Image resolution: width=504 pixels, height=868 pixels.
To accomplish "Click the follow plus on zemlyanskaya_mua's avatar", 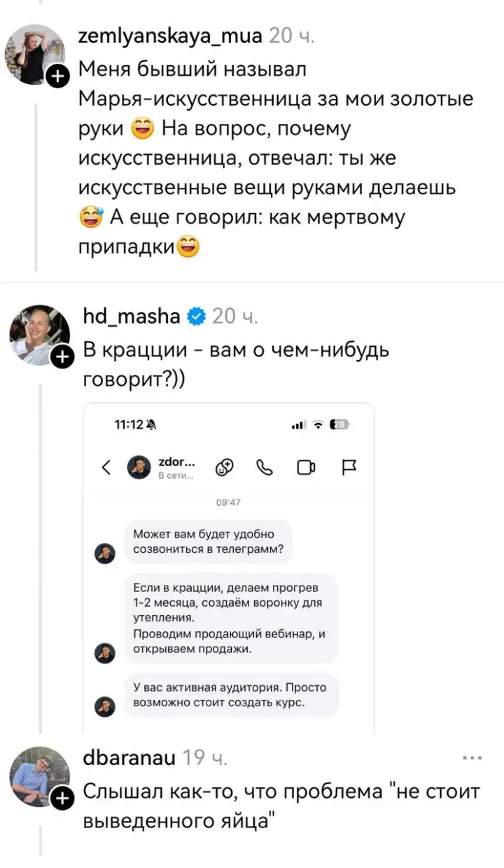I will (57, 77).
